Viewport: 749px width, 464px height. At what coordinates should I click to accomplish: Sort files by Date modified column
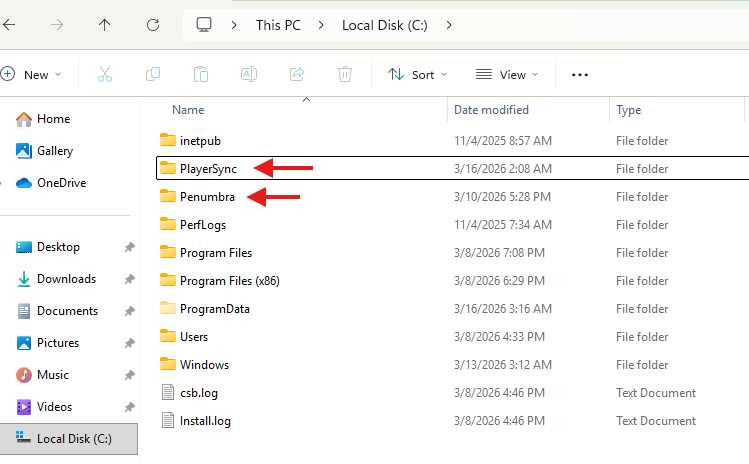(x=491, y=110)
